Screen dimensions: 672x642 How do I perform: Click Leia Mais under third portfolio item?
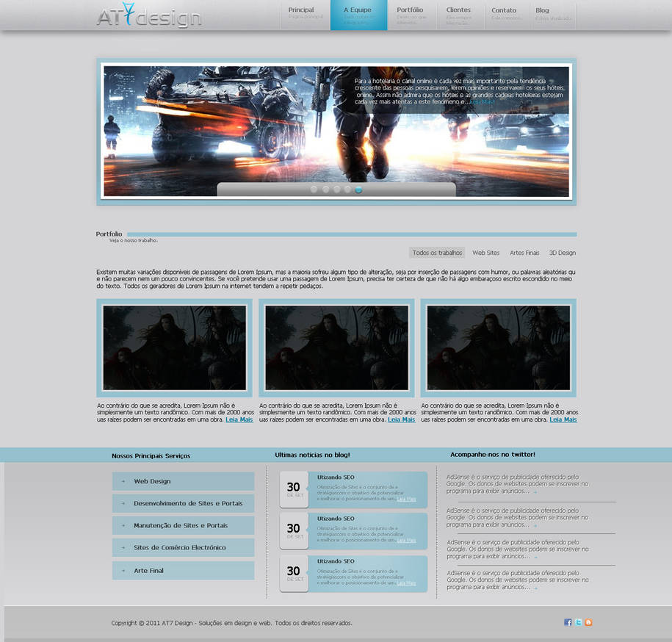click(x=563, y=419)
